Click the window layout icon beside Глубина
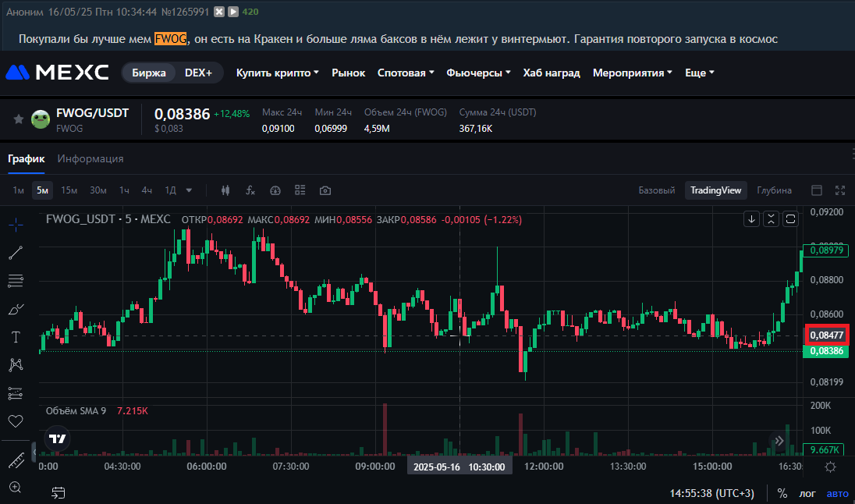The height and width of the screenshot is (504, 855). pos(817,190)
